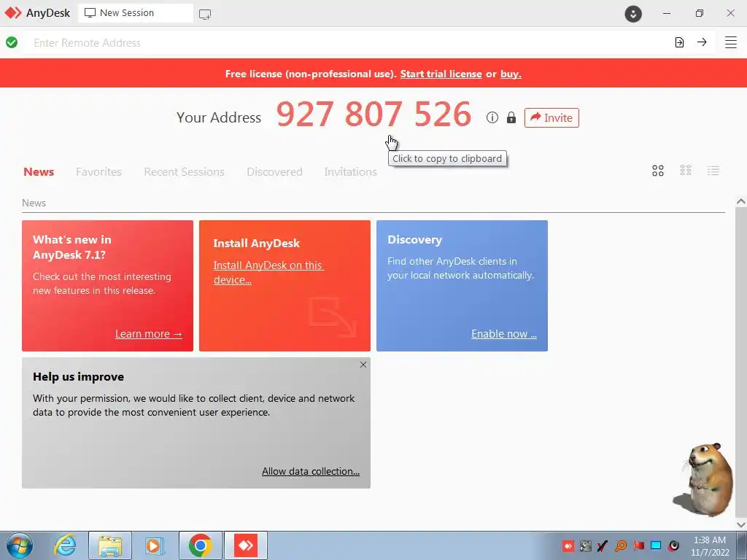
Task: Open Google Chrome from taskbar
Action: pos(200,545)
